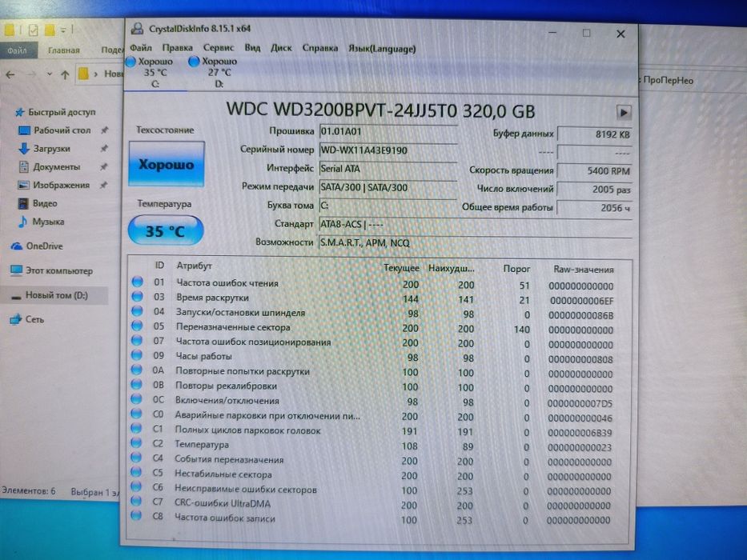Click the Explorer back arrow
The width and height of the screenshot is (747, 560).
click(10, 74)
